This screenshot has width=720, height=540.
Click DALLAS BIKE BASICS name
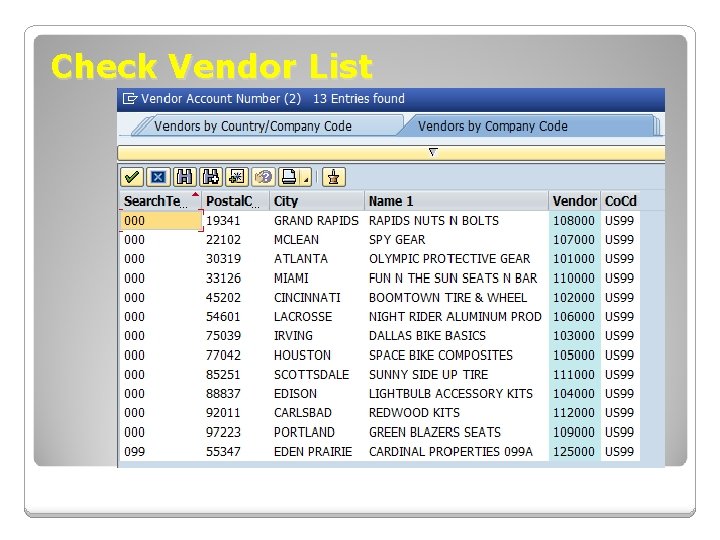pos(427,336)
